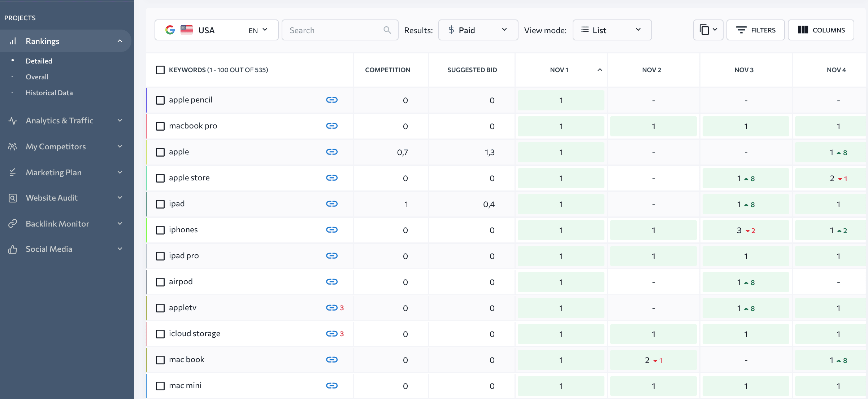This screenshot has height=399, width=868.
Task: Click the Marketing Plan checklist icon
Action: coord(13,172)
